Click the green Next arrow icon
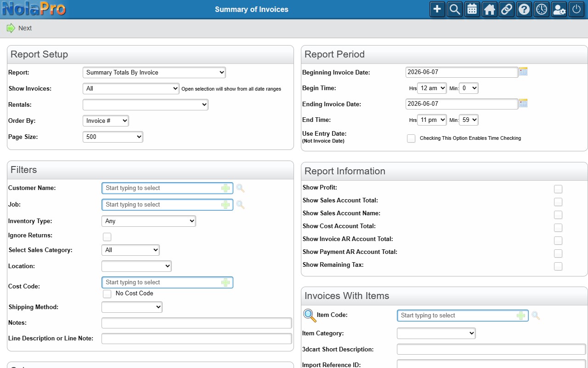 point(11,28)
